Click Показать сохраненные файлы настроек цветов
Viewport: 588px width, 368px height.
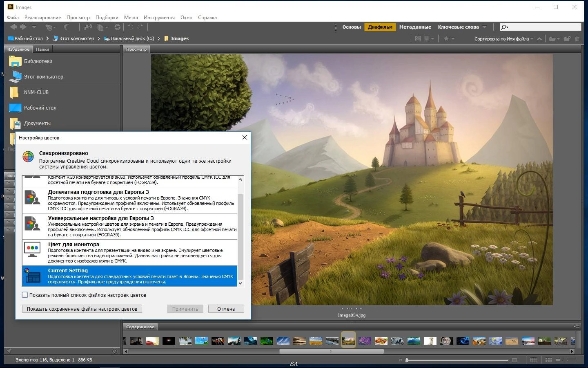pyautogui.click(x=82, y=309)
